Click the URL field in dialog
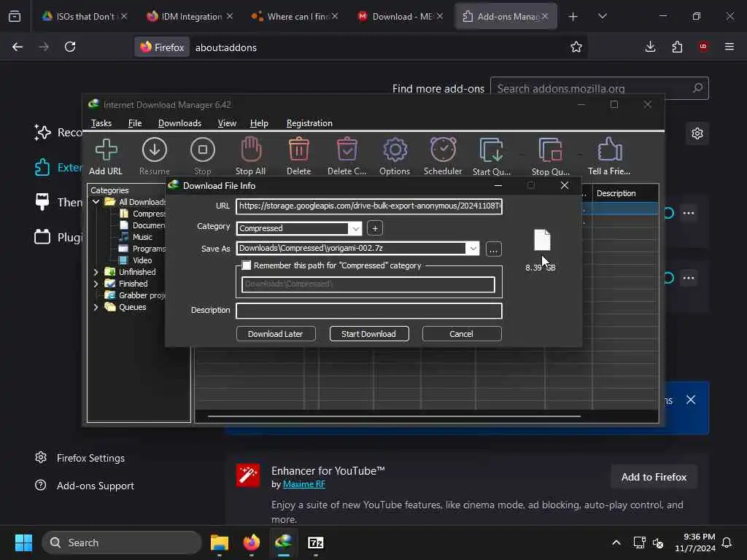 (x=368, y=206)
